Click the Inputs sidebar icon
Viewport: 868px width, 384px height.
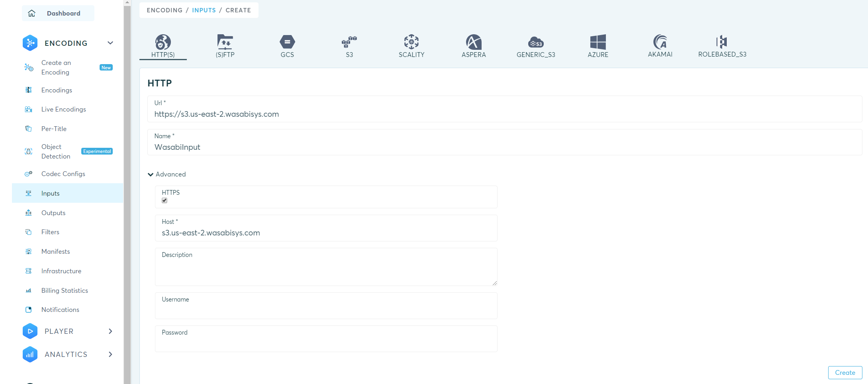[29, 193]
